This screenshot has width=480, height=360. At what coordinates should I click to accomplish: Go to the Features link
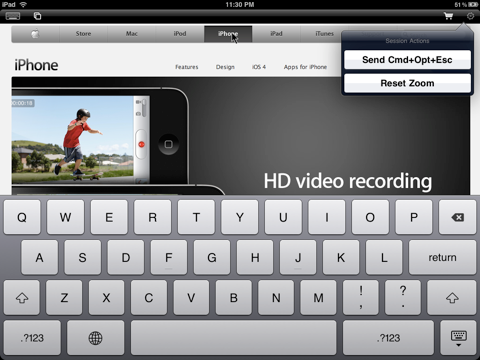click(x=187, y=67)
